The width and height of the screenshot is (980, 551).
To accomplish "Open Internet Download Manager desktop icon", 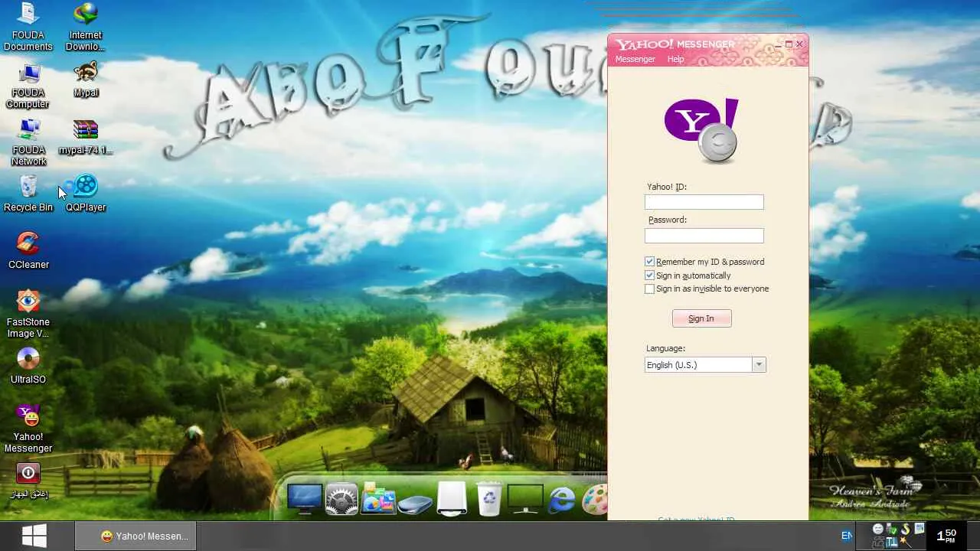I will pos(86,27).
